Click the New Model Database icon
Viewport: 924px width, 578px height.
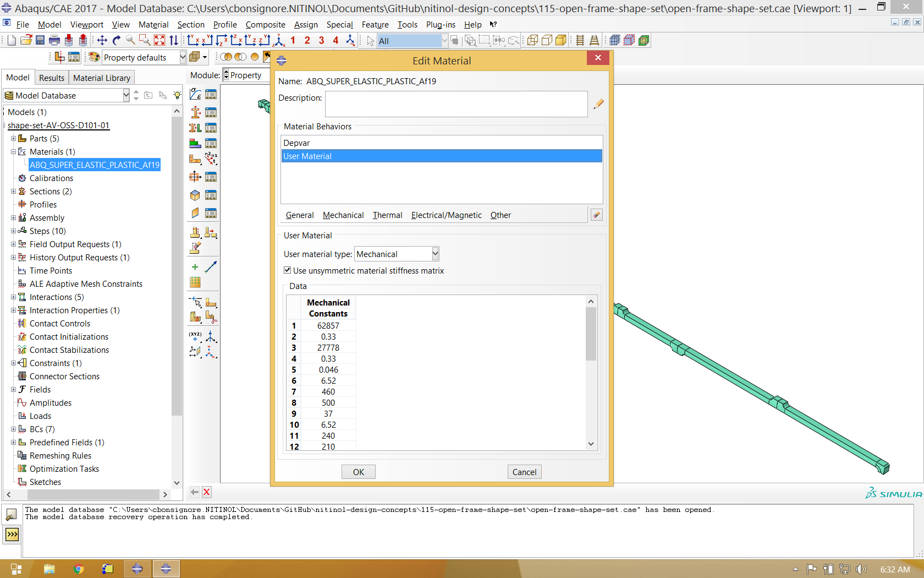click(12, 40)
